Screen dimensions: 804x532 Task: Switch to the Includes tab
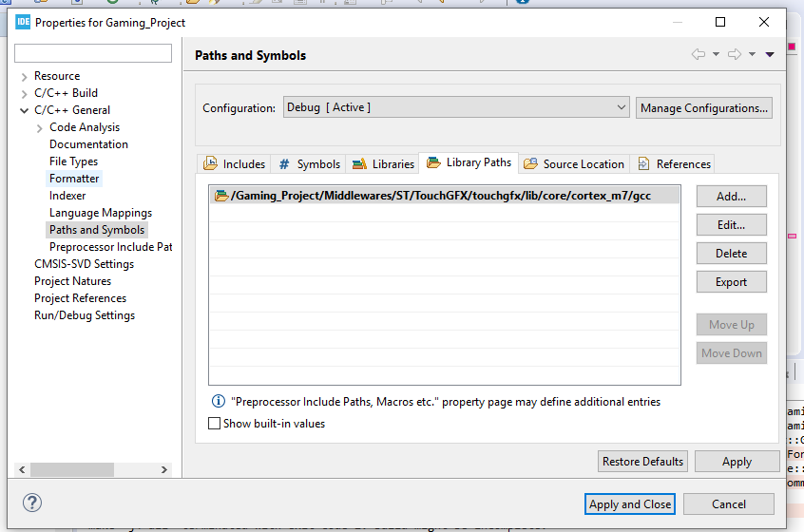(235, 164)
